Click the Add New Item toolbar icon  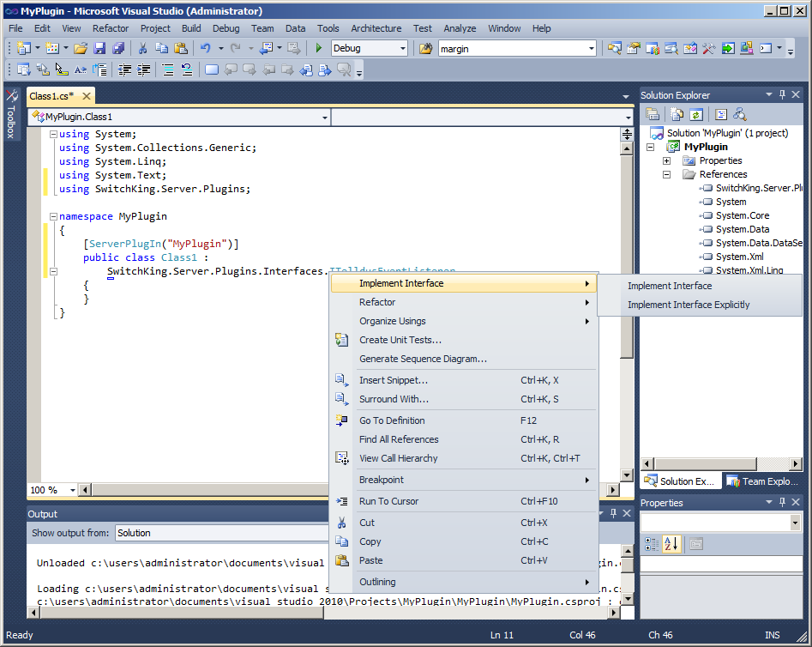(52, 48)
